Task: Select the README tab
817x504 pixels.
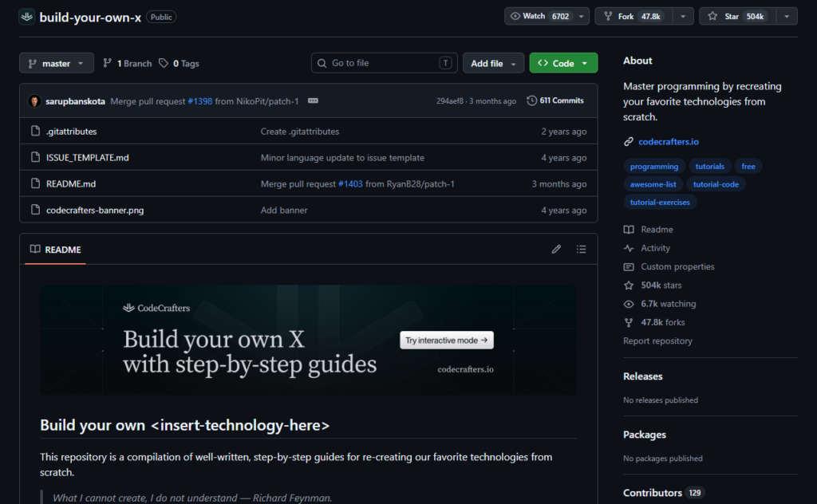Action: [x=55, y=250]
